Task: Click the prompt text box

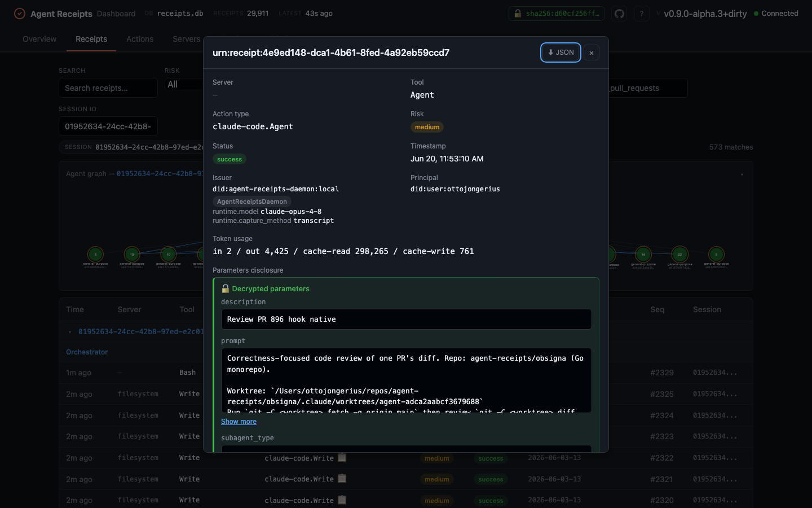Action: coord(406,380)
